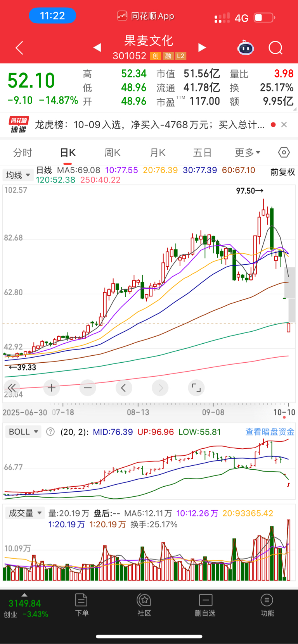Open 功能 functions menu icon
The image size is (298, 644).
click(267, 605)
